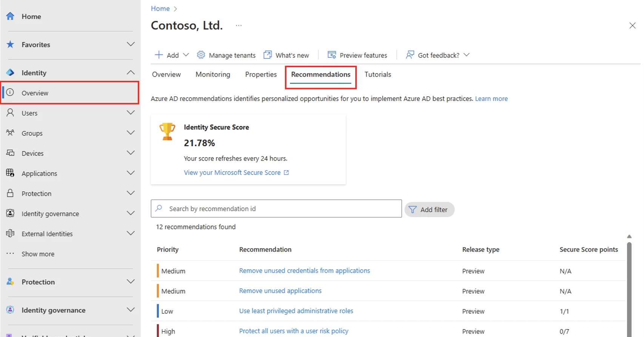Click the Users person icon
The height and width of the screenshot is (337, 644).
point(10,113)
